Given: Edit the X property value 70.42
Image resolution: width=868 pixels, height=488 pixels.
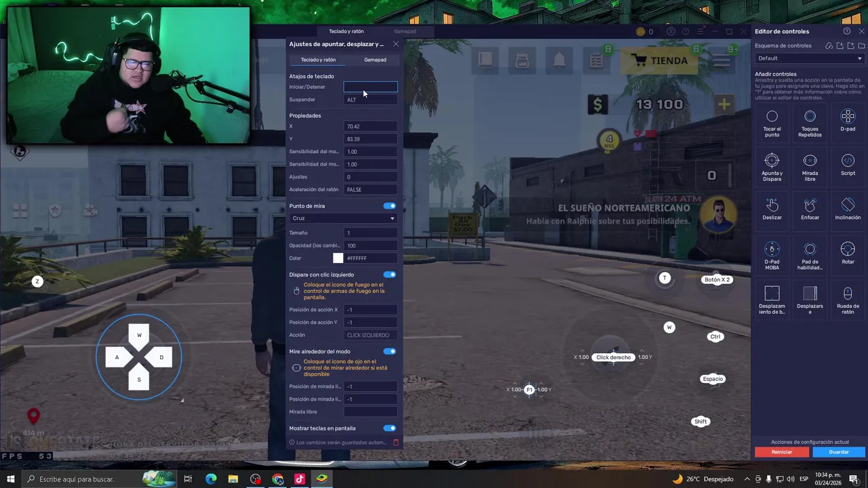Looking at the screenshot, I should coord(370,126).
